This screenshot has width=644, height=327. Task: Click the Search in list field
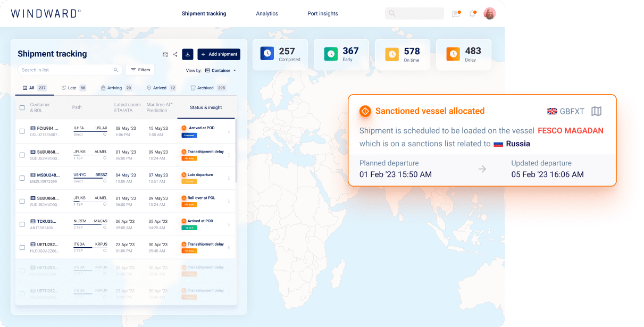[66, 70]
